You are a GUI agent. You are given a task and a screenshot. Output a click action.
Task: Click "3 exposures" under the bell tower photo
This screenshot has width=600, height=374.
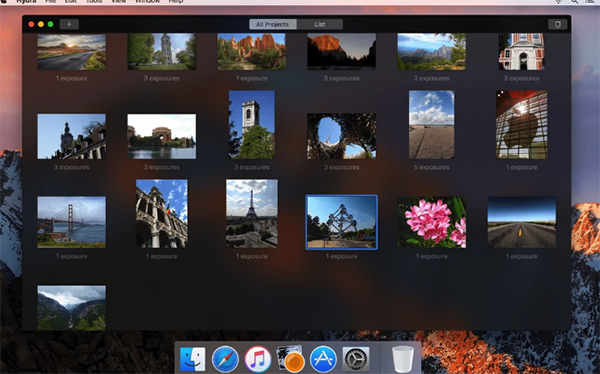tap(251, 167)
